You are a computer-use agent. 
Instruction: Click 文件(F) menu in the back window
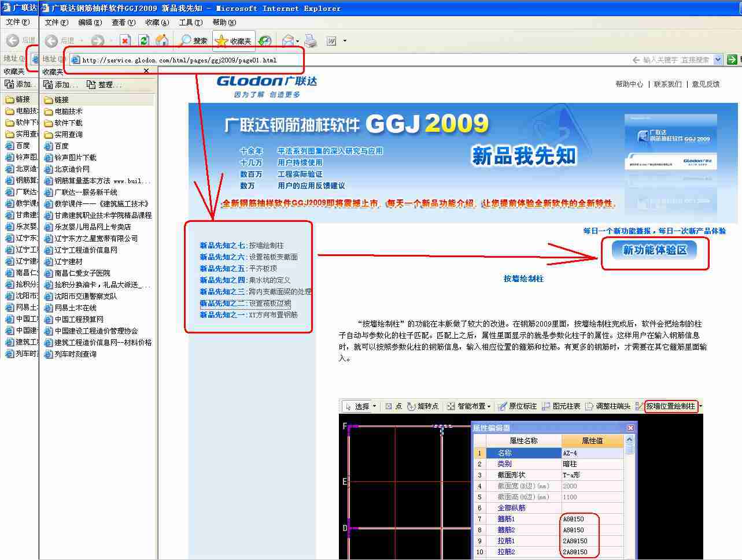(x=17, y=22)
